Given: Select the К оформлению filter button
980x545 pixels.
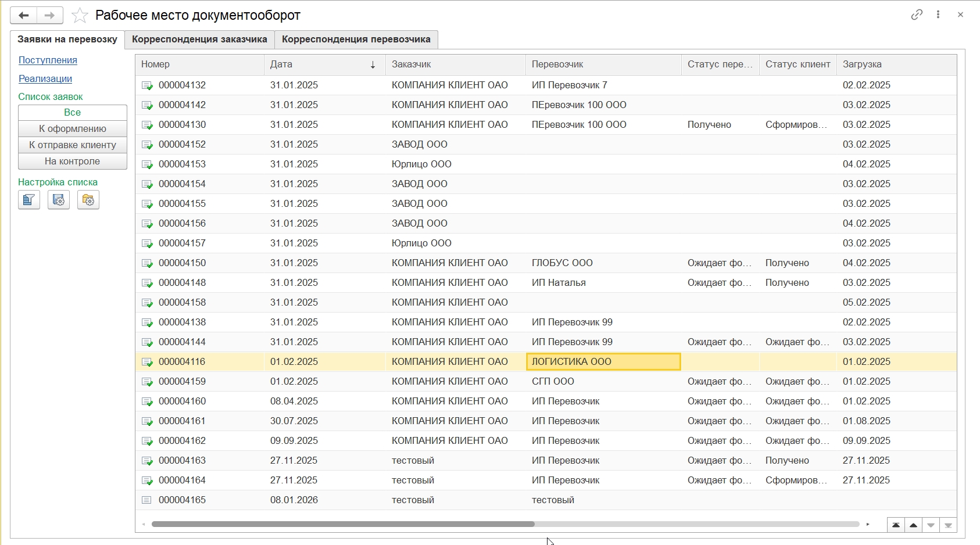Looking at the screenshot, I should [x=73, y=128].
